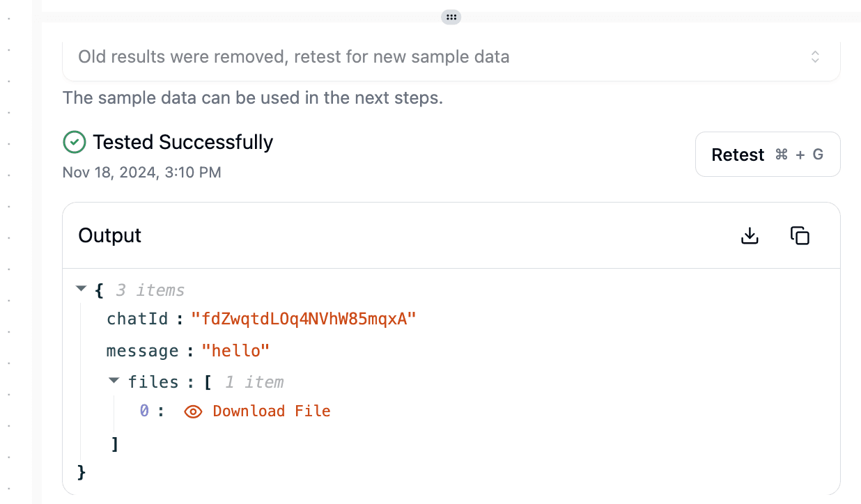The image size is (861, 504).
Task: Click the Retest button
Action: [x=768, y=155]
